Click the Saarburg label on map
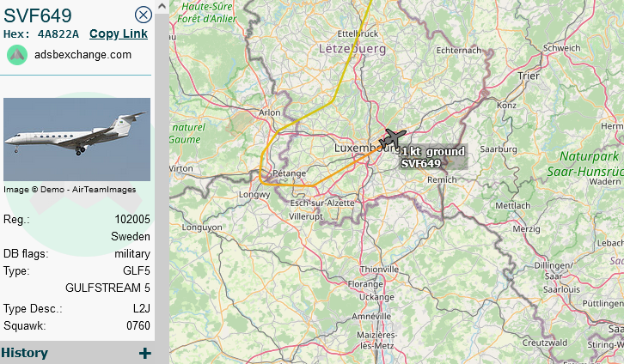Screen dimensions: 624x364 [499, 149]
